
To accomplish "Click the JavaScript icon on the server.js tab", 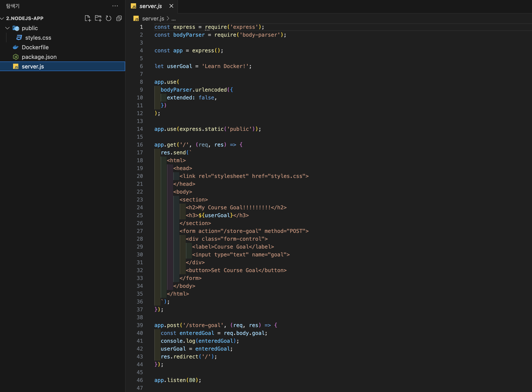I will pyautogui.click(x=134, y=6).
